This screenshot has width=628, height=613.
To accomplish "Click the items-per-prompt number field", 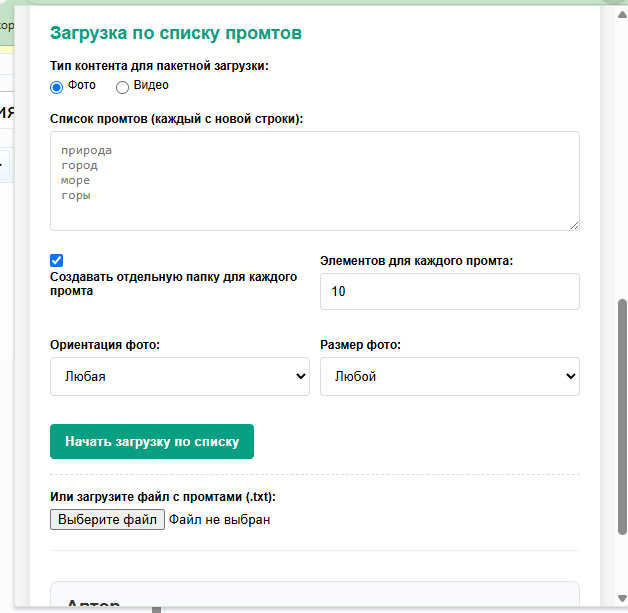I will [449, 292].
